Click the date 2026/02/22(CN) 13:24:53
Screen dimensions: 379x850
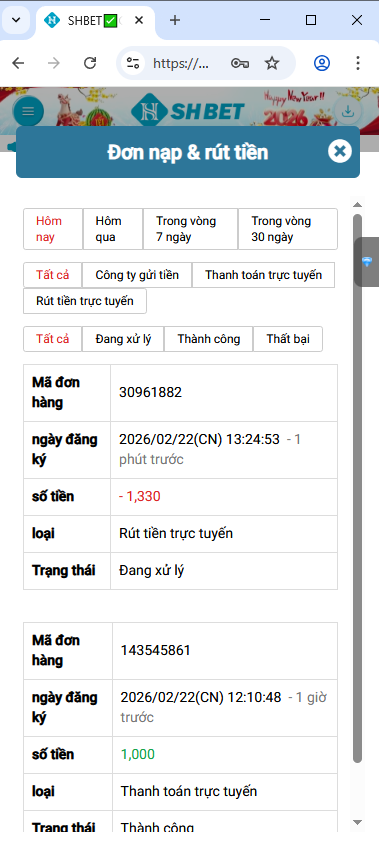(x=200, y=439)
